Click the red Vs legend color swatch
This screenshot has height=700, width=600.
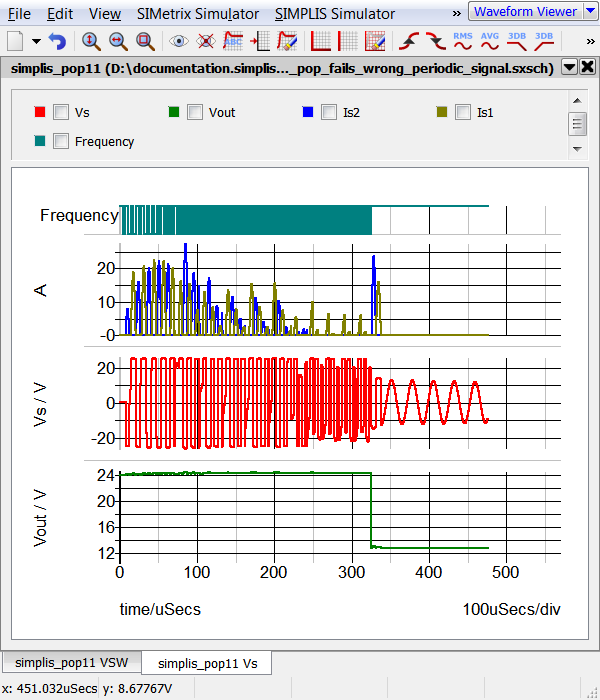point(39,112)
